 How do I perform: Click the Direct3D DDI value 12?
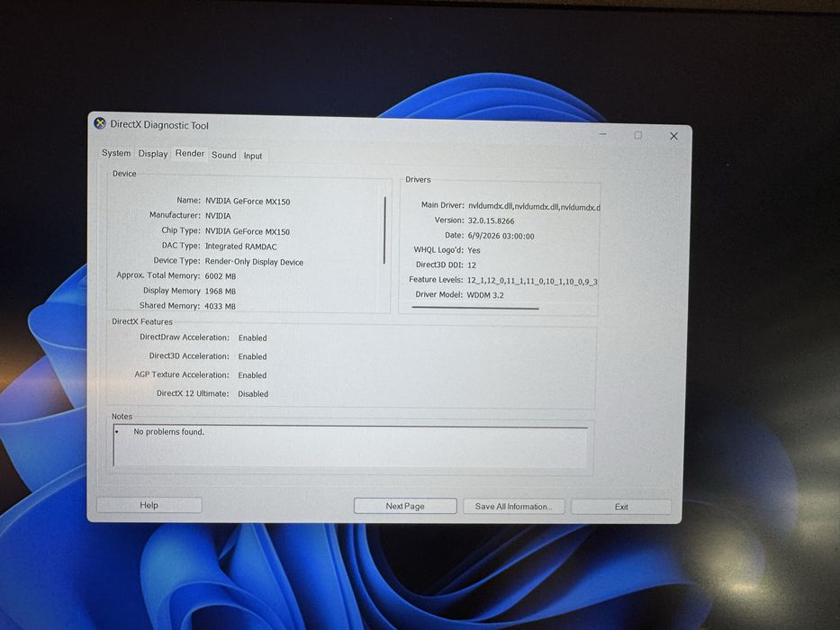pyautogui.click(x=472, y=265)
